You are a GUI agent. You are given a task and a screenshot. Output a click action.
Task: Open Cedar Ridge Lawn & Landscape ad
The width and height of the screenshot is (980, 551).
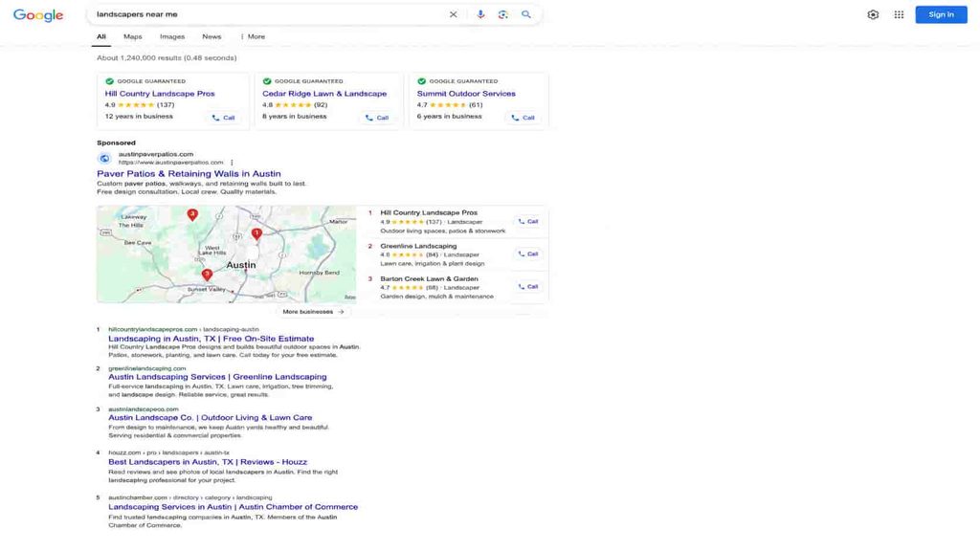click(x=324, y=94)
